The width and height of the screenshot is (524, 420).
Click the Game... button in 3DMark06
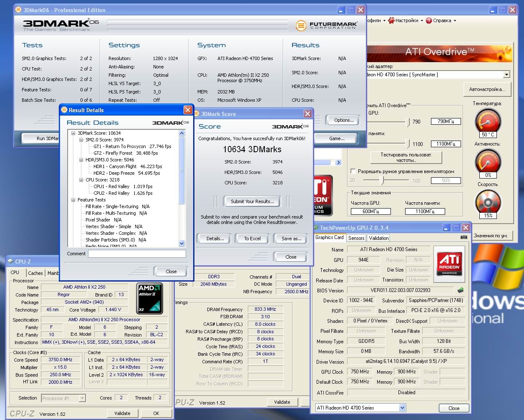click(x=337, y=138)
